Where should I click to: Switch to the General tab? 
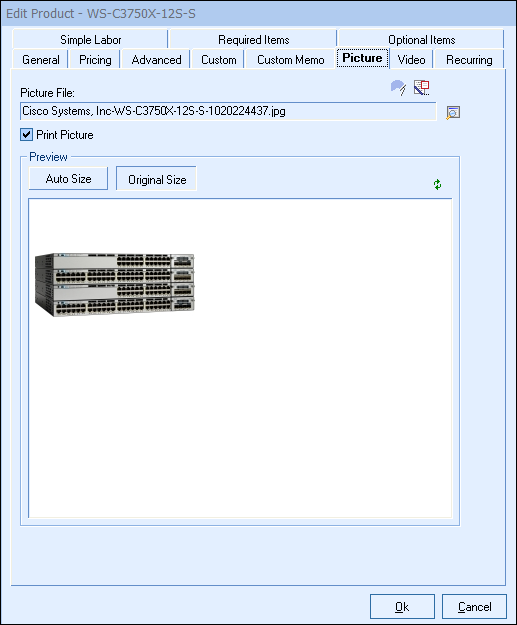41,60
